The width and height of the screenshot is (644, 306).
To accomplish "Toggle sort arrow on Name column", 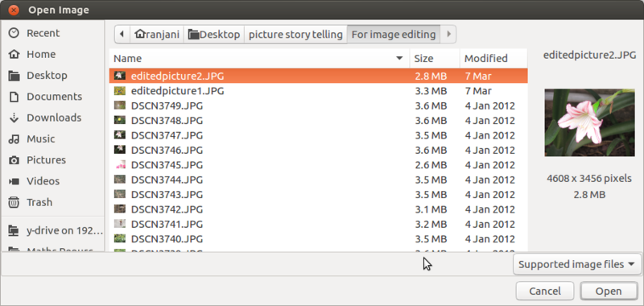I will pos(399,58).
